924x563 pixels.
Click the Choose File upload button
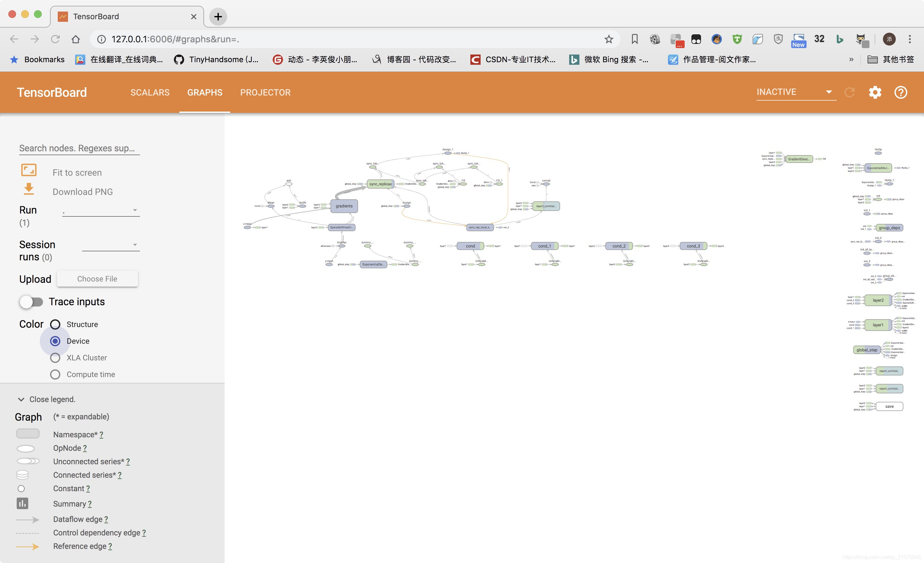pos(97,279)
